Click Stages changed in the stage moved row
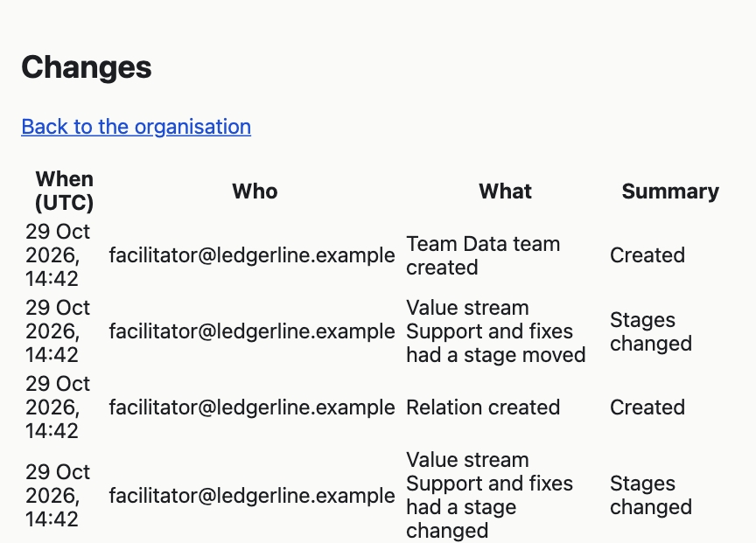The width and height of the screenshot is (756, 543). coord(651,331)
